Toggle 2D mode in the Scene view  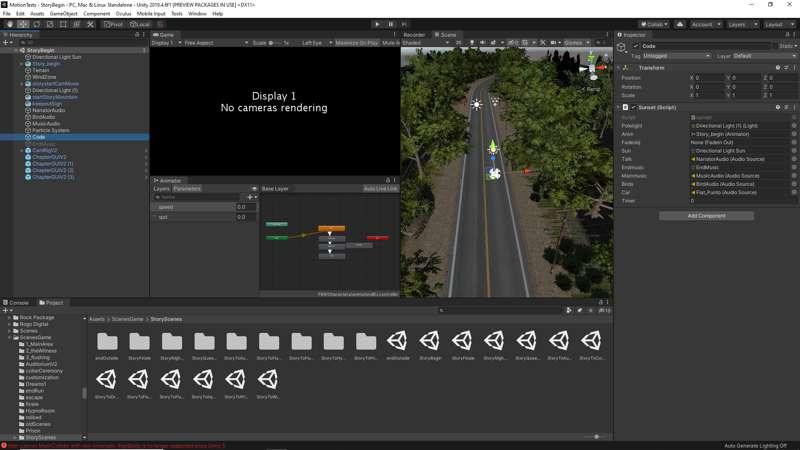(x=458, y=42)
